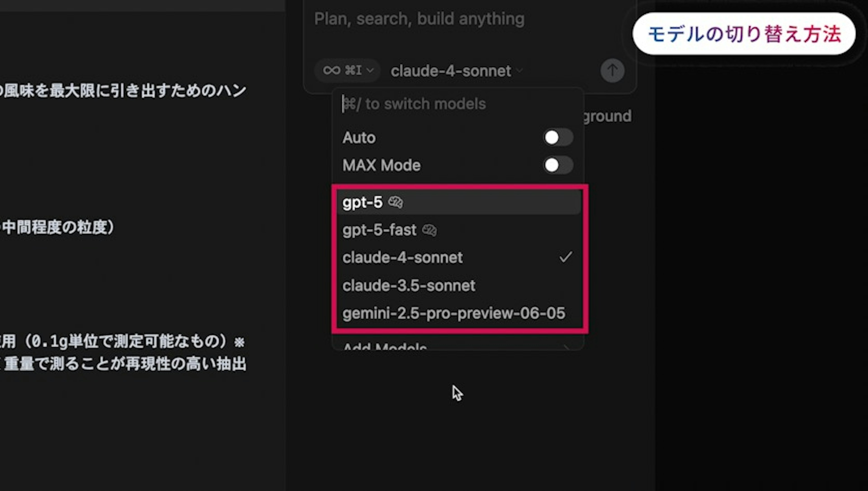Click brain icon beside gpt-5-fast
Image resolution: width=868 pixels, height=491 pixels.
coord(429,230)
